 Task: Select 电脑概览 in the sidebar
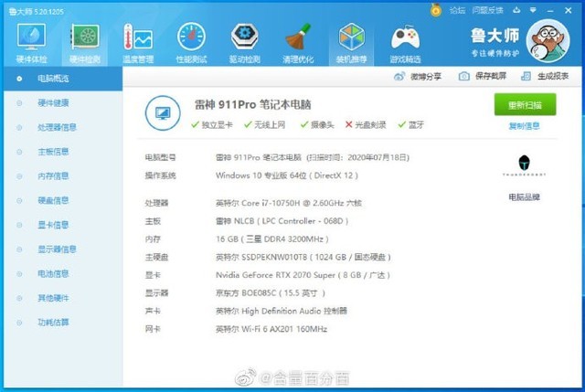tap(63, 79)
